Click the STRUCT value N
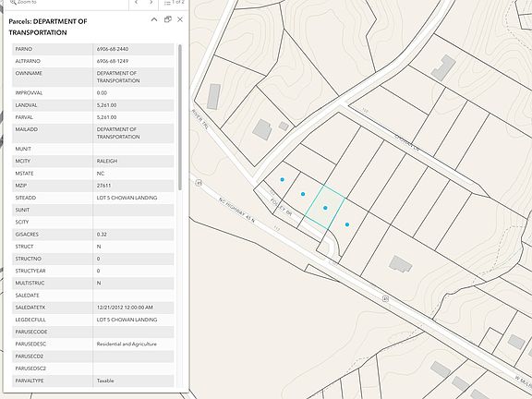Image resolution: width=532 pixels, height=399 pixels. coord(99,247)
